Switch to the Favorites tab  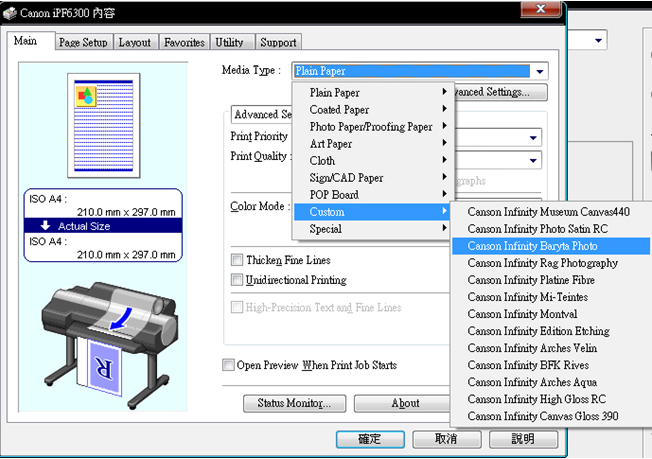(184, 42)
